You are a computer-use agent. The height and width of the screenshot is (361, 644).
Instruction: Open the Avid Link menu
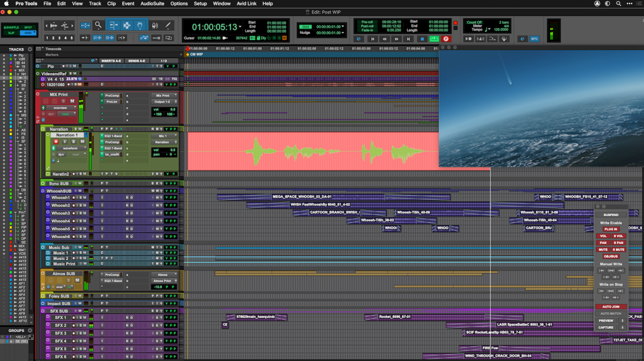click(246, 3)
